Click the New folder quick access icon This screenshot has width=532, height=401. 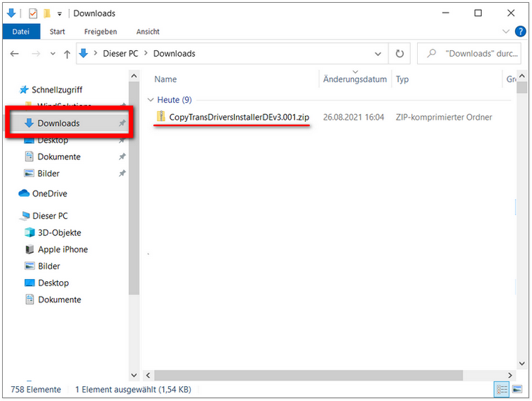(47, 13)
